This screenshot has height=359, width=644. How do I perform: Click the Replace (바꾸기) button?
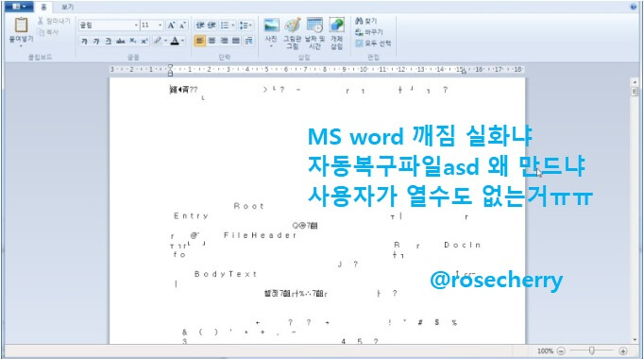point(369,31)
